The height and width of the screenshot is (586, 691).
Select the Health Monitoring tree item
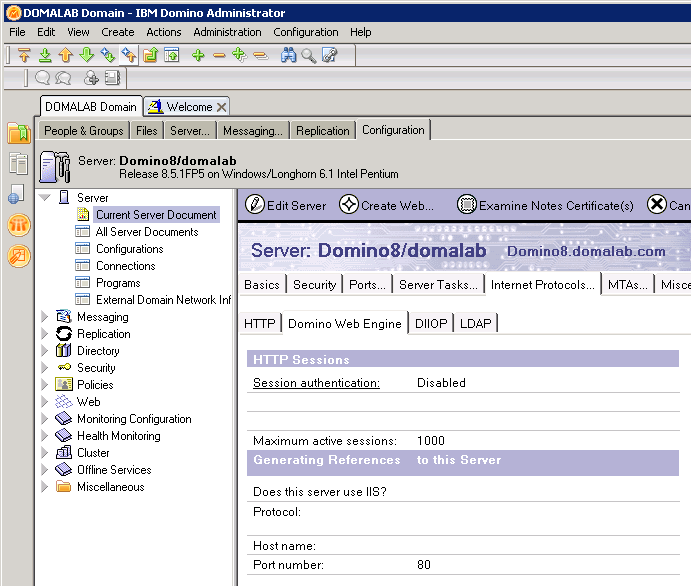[119, 436]
